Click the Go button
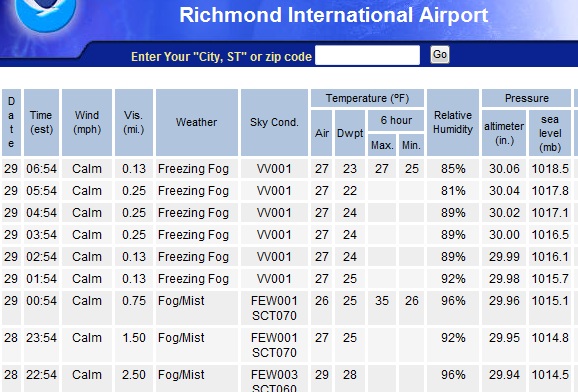The height and width of the screenshot is (392, 578). pos(440,55)
